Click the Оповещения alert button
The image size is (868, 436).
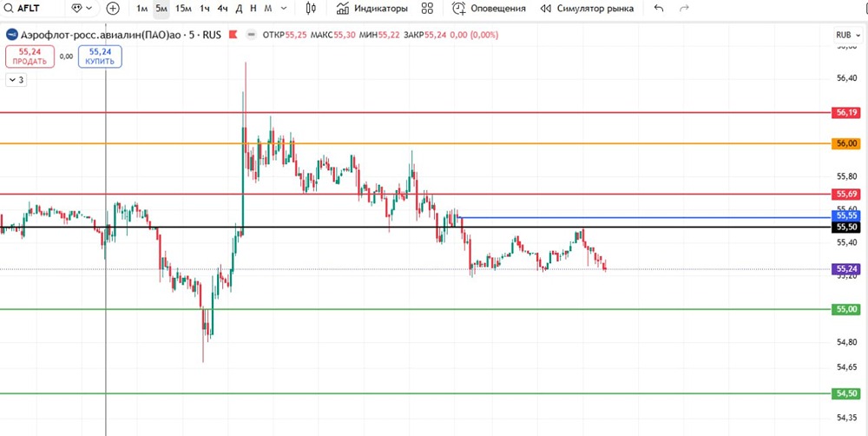click(x=489, y=9)
